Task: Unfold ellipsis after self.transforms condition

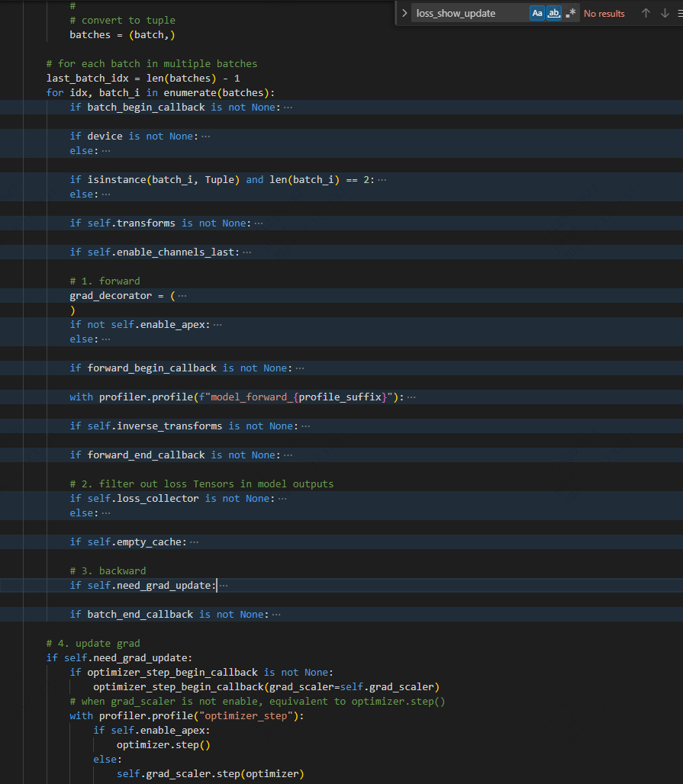Action: 258,223
